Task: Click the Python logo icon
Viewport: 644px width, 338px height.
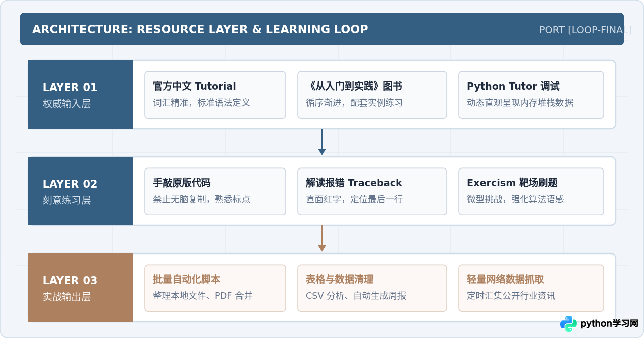Action: [569, 324]
